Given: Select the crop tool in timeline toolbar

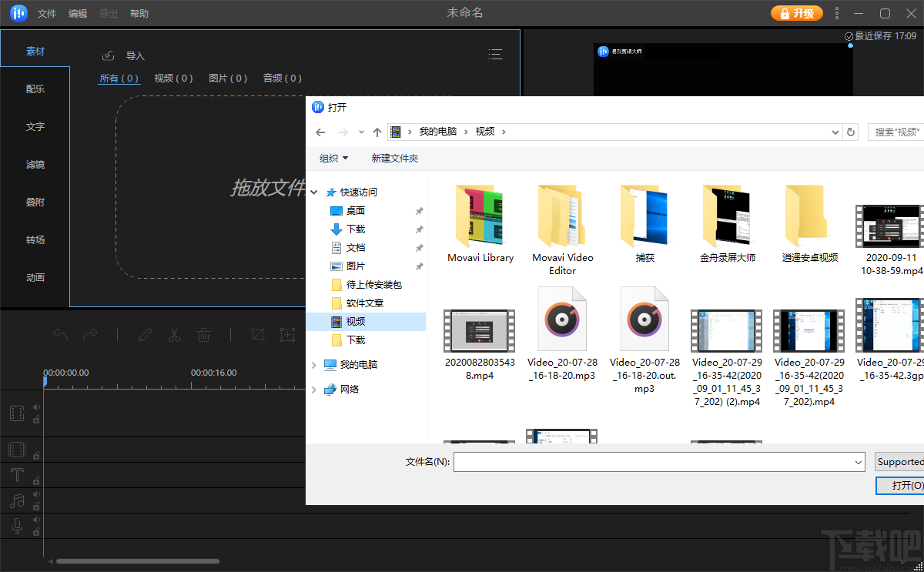Looking at the screenshot, I should click(258, 335).
